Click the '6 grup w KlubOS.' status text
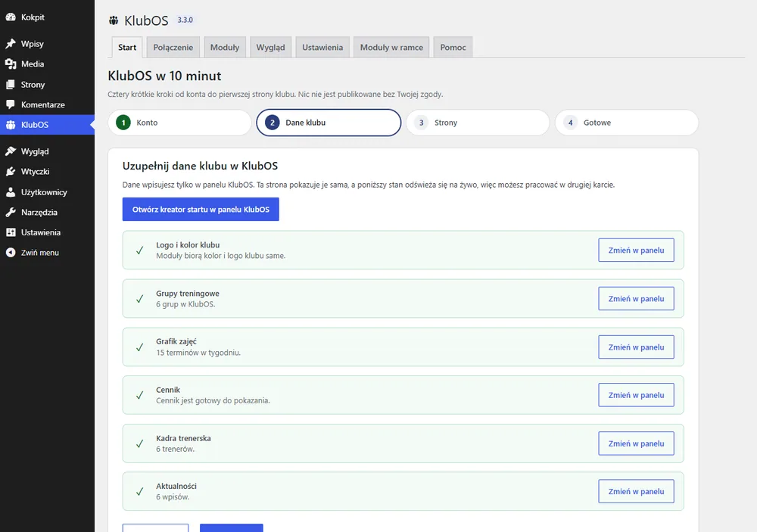Image resolution: width=757 pixels, height=532 pixels. (185, 304)
